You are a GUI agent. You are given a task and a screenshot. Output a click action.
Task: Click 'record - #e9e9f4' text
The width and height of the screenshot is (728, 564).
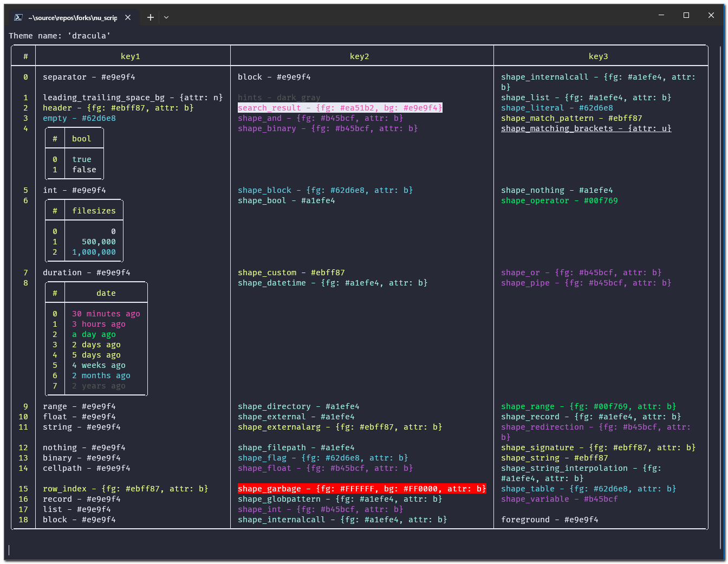point(82,499)
